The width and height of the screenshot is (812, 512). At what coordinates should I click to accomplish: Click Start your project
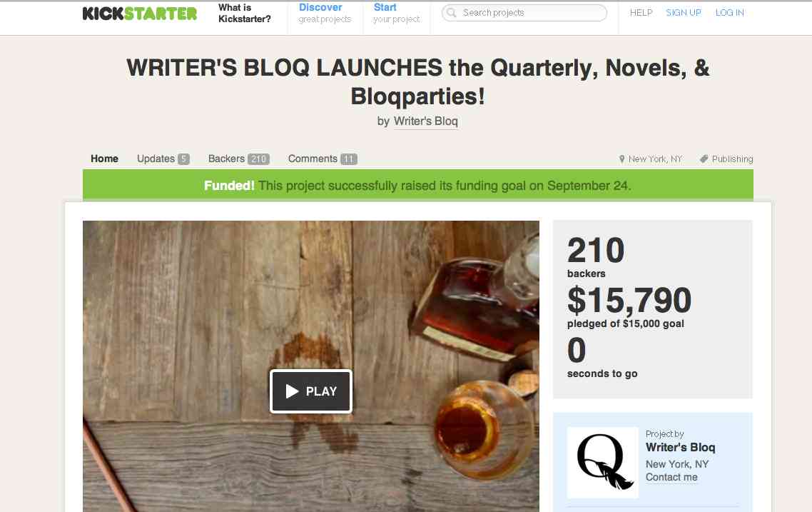(x=397, y=13)
